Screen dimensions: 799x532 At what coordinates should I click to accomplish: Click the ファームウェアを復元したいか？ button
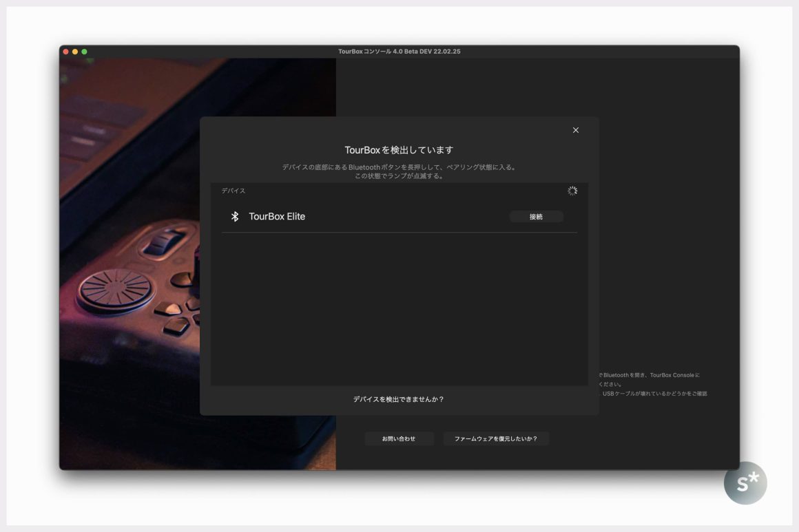[496, 439]
